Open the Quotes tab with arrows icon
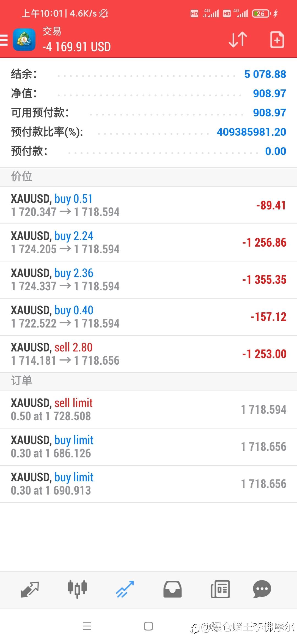 pos(30,589)
